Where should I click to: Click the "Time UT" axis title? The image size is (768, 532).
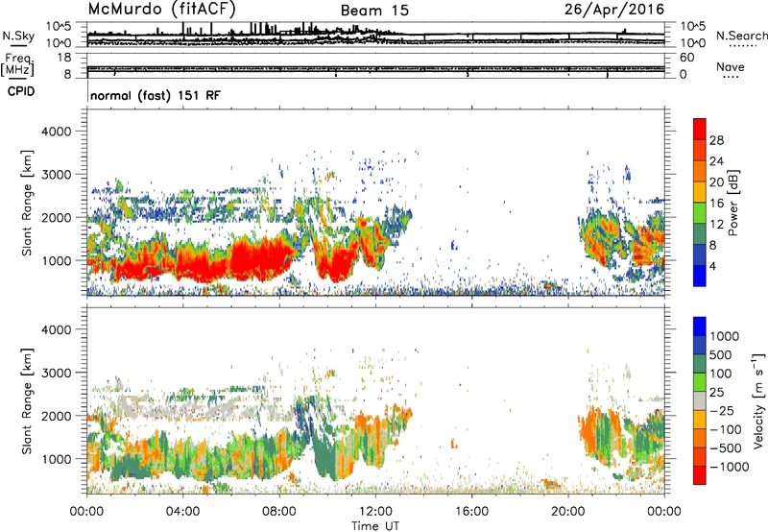point(375,526)
